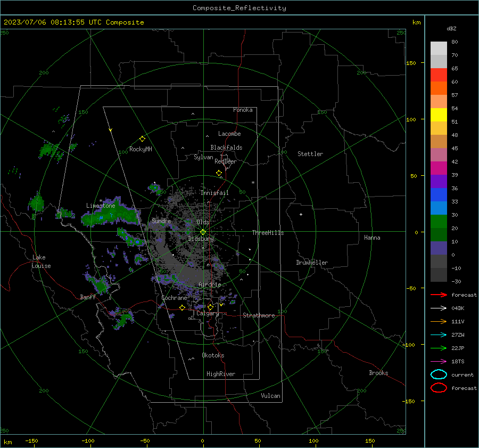Click the yellow diamond marker below RedDeer
This screenshot has height=448, width=479.
coord(219,173)
